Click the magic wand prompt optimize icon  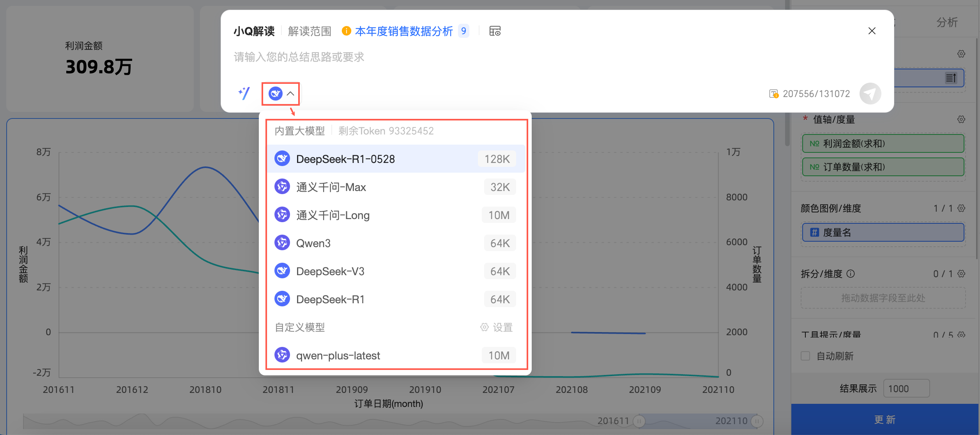click(x=244, y=94)
